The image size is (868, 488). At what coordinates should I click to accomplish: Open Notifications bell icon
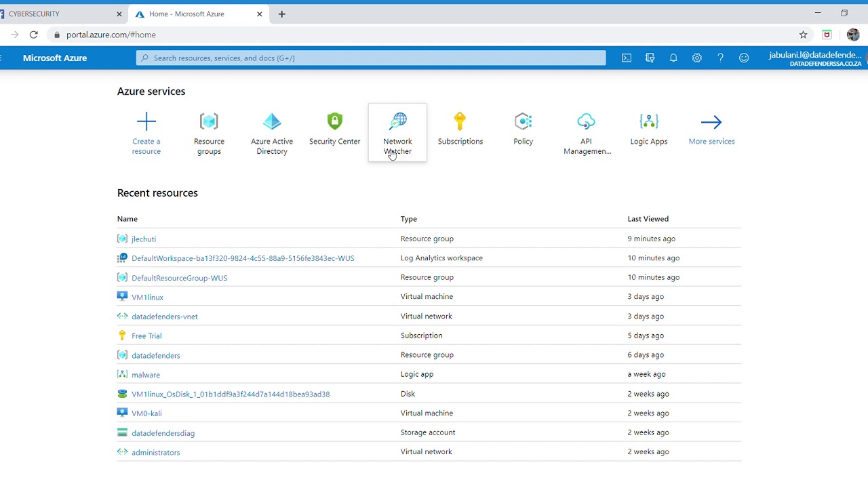[x=673, y=58]
